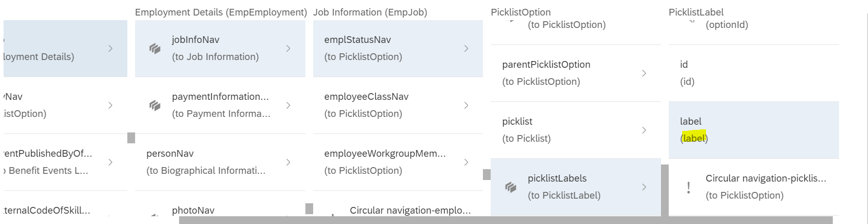
Task: Expand parentPicklistOption with its chevron
Action: 644,73
